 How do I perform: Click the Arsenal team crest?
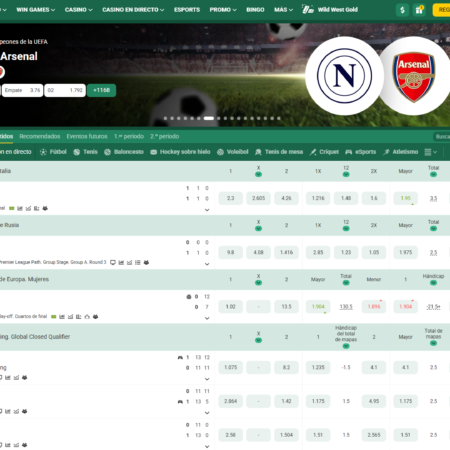(414, 77)
